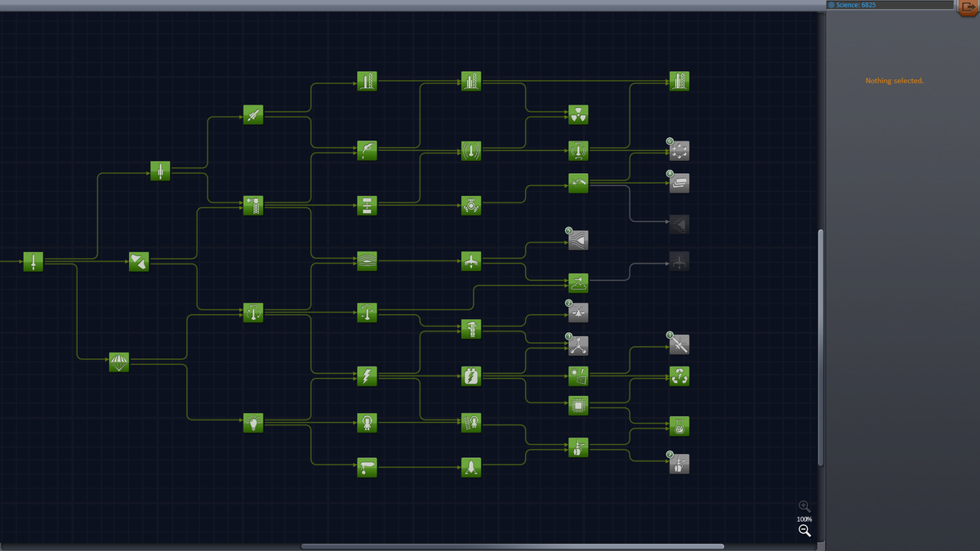Click the Science: 6825 counter
This screenshot has width=980, height=551.
[889, 5]
